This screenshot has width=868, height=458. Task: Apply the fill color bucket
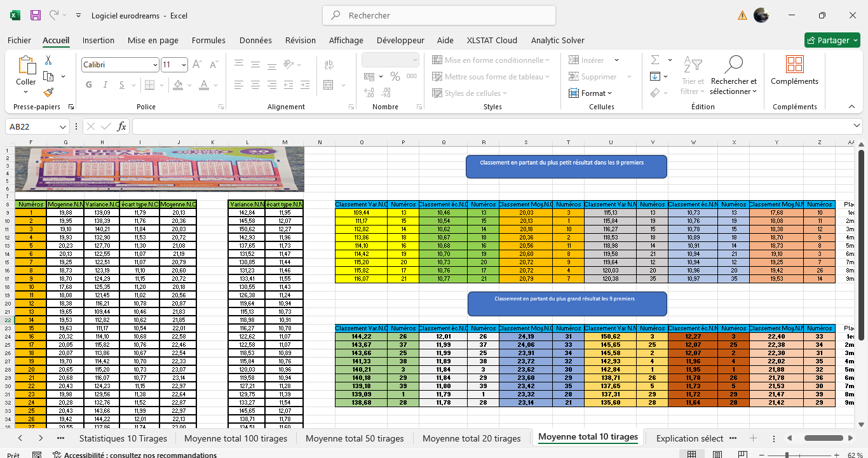coord(179,85)
